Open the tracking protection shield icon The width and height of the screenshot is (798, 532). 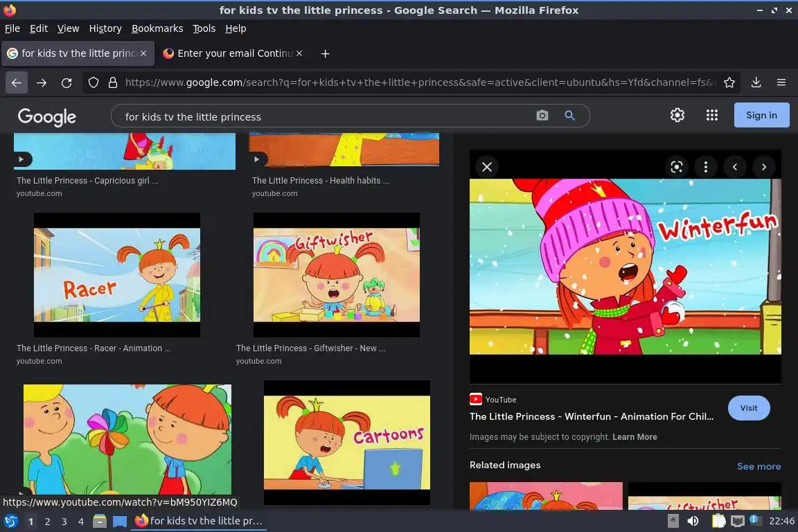[x=93, y=82]
